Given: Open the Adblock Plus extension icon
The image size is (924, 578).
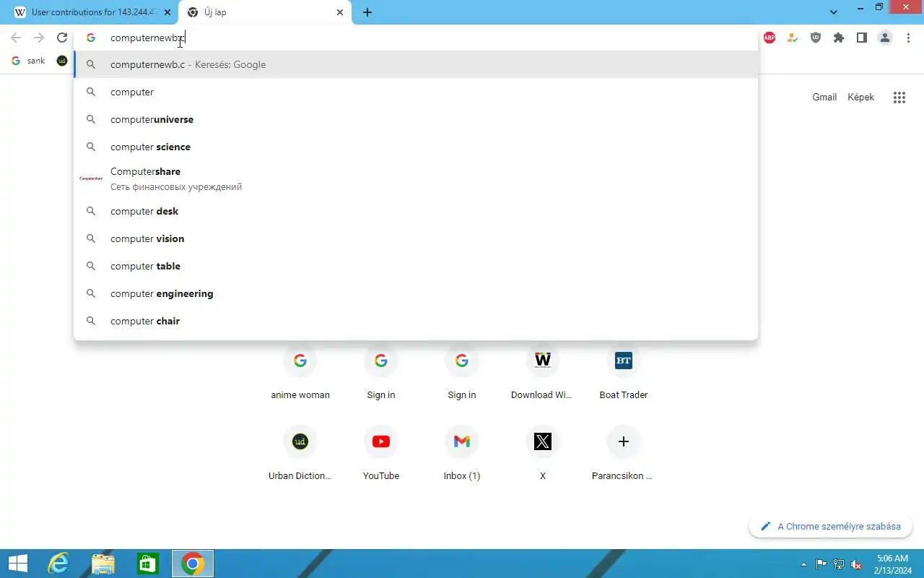Looking at the screenshot, I should click(770, 38).
